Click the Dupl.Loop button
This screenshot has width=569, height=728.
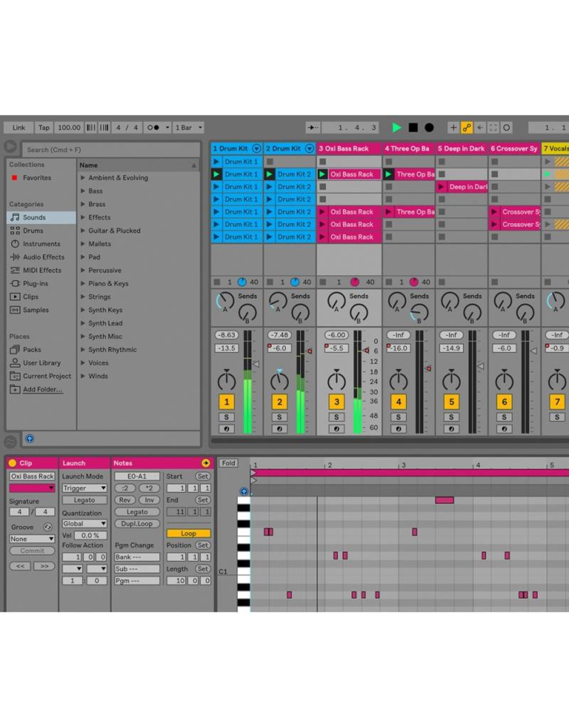click(137, 524)
